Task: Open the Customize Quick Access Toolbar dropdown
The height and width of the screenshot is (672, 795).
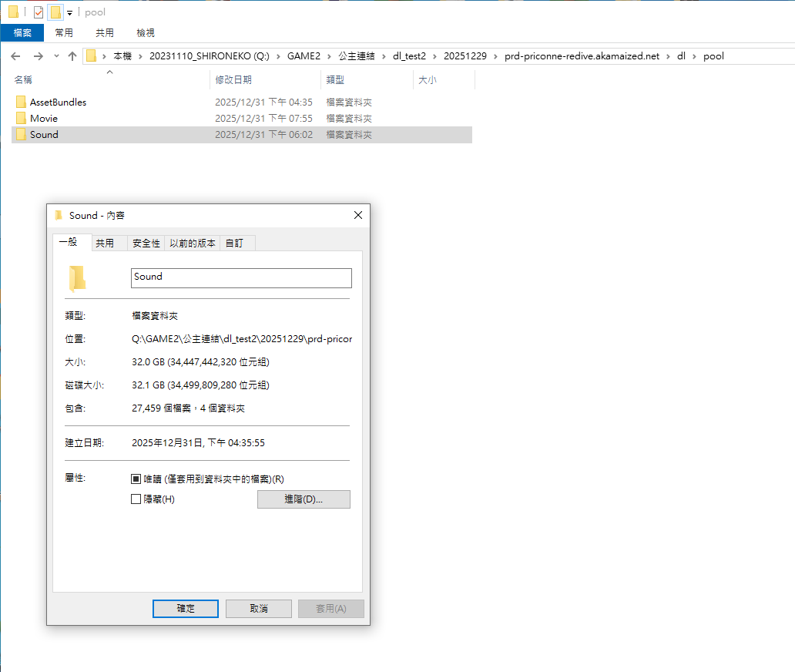Action: 69,13
